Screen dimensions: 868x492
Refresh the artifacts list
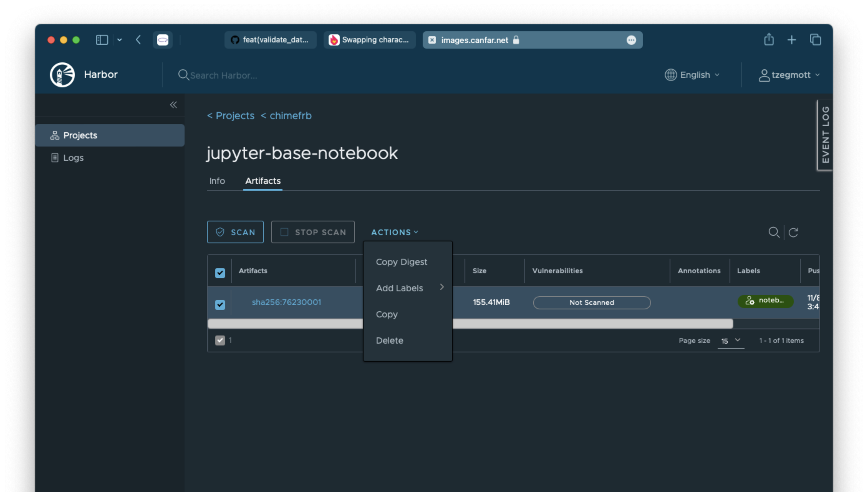click(793, 232)
